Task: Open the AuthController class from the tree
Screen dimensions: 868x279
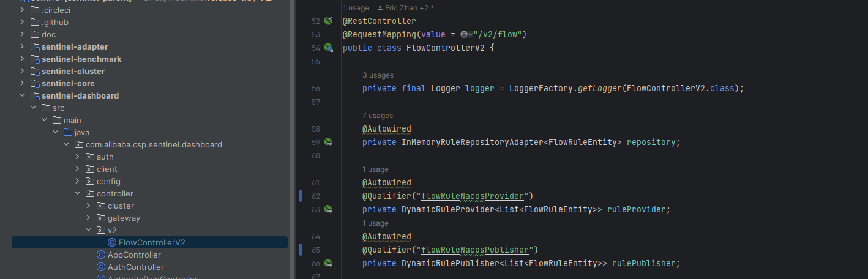Action: pos(135,267)
